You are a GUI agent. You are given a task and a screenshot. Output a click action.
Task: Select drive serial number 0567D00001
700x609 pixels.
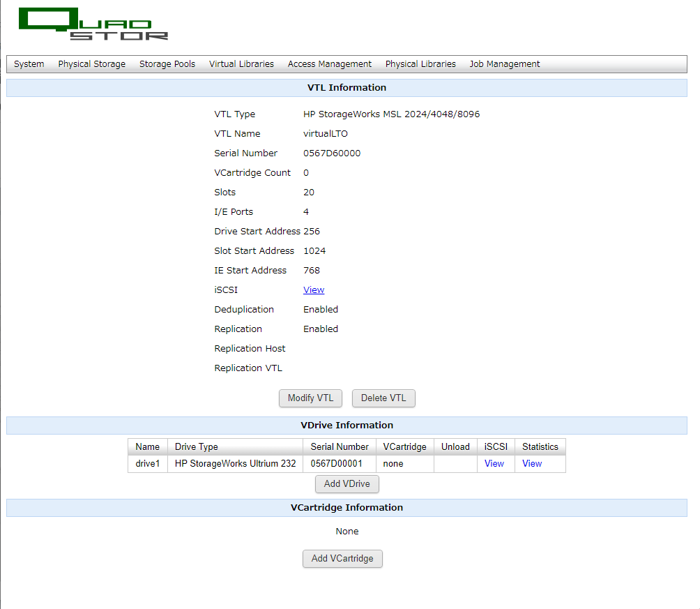[x=340, y=464]
